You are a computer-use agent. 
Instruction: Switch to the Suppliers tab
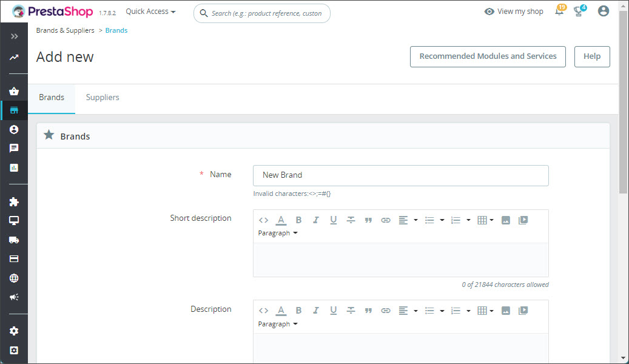[103, 98]
